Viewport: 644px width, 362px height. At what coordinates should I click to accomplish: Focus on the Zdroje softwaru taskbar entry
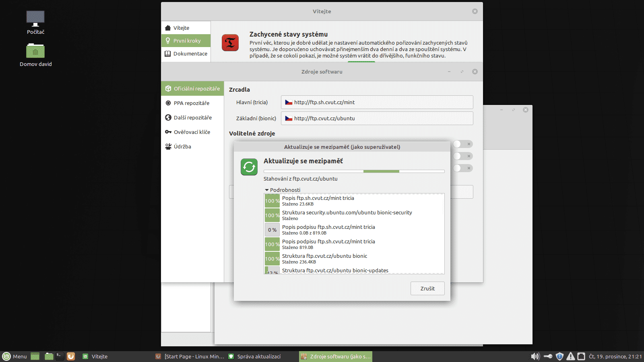point(335,356)
